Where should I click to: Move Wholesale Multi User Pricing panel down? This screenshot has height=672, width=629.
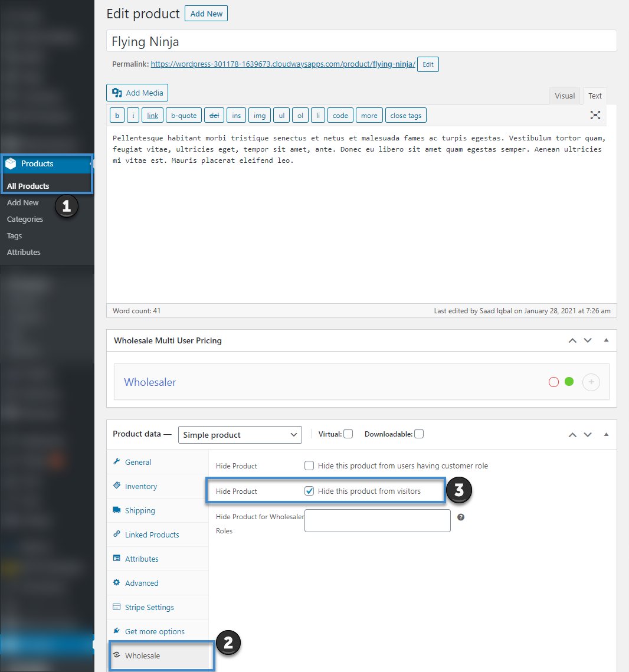(x=588, y=340)
